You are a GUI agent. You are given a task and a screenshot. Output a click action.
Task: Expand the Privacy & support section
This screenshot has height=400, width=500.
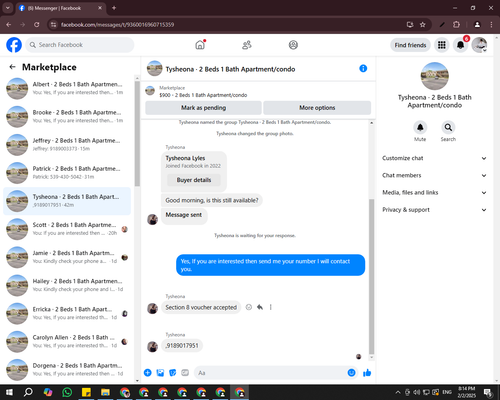pyautogui.click(x=434, y=210)
